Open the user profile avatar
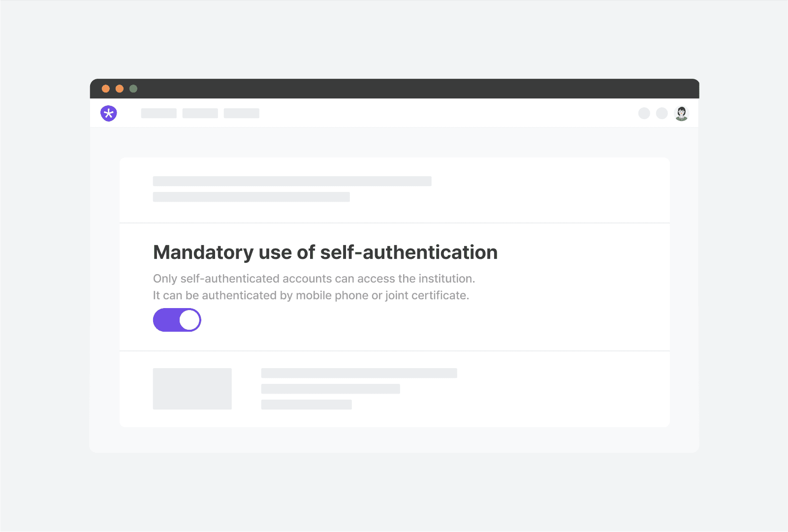Screen dimensions: 788x532 [x=681, y=113]
